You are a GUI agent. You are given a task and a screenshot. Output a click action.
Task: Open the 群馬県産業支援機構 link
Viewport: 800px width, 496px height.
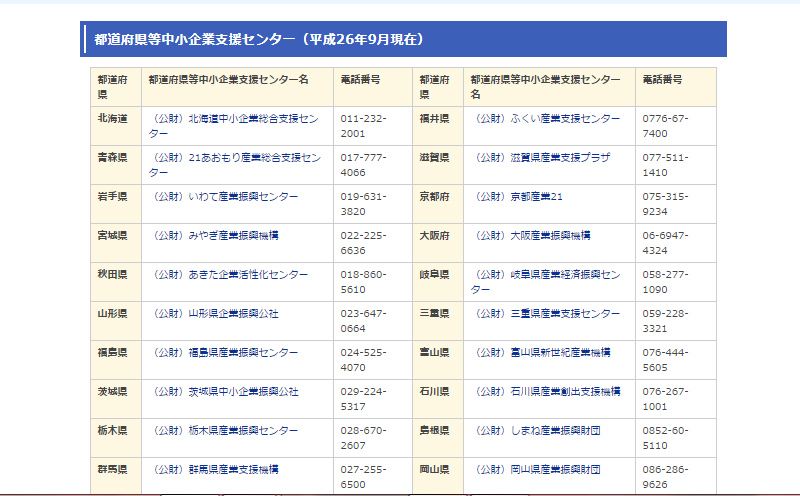click(x=214, y=469)
